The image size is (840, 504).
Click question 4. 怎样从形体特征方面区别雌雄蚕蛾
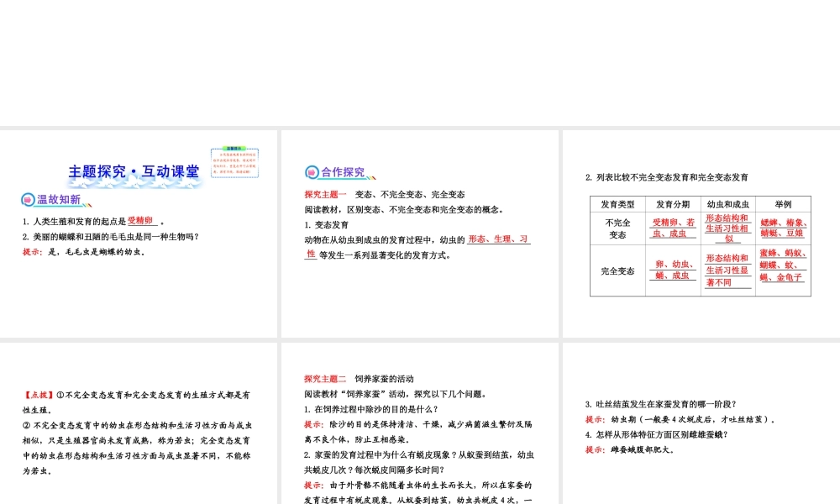click(657, 434)
